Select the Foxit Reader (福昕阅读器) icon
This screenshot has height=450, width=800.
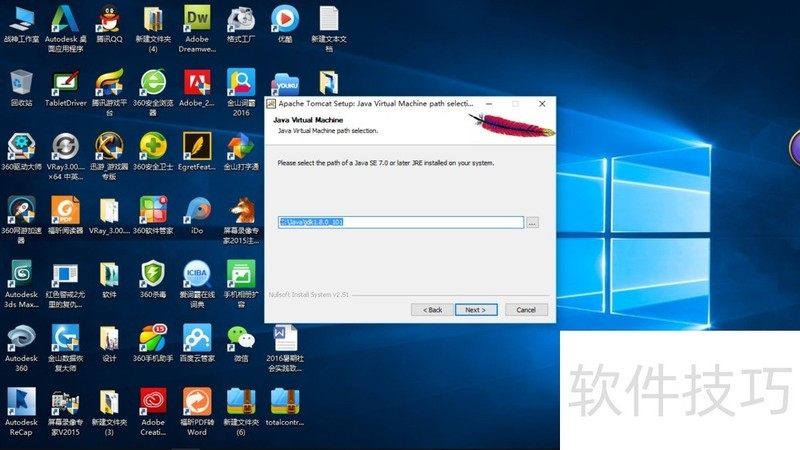click(65, 211)
